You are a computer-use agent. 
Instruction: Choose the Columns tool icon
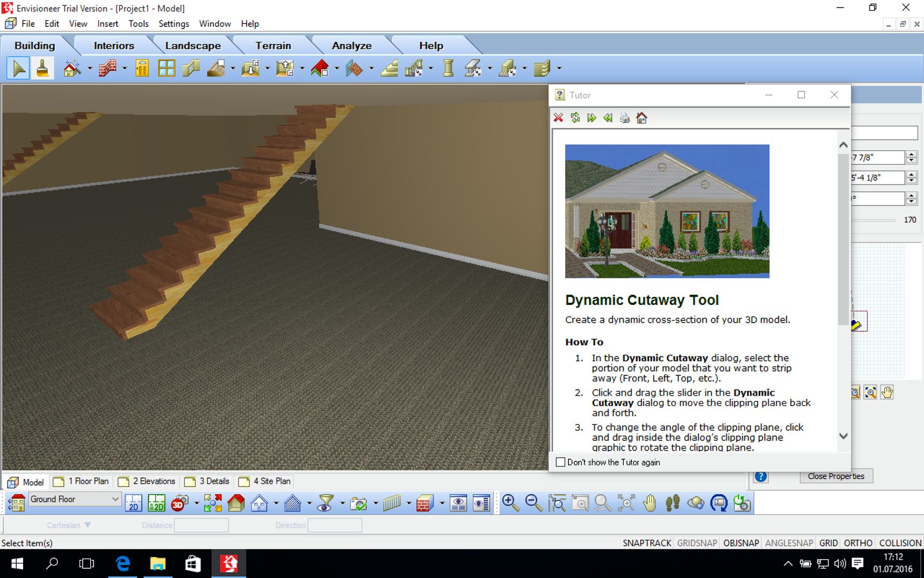pyautogui.click(x=448, y=68)
